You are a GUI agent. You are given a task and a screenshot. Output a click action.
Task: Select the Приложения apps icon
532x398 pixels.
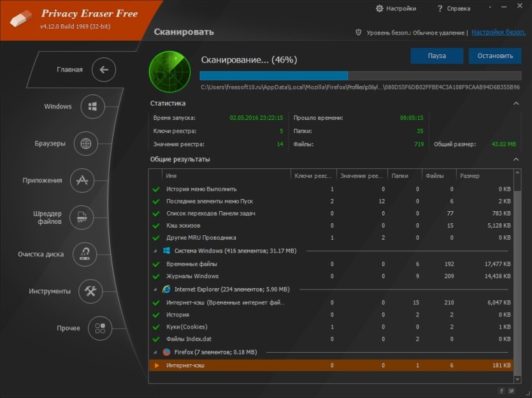(x=82, y=181)
